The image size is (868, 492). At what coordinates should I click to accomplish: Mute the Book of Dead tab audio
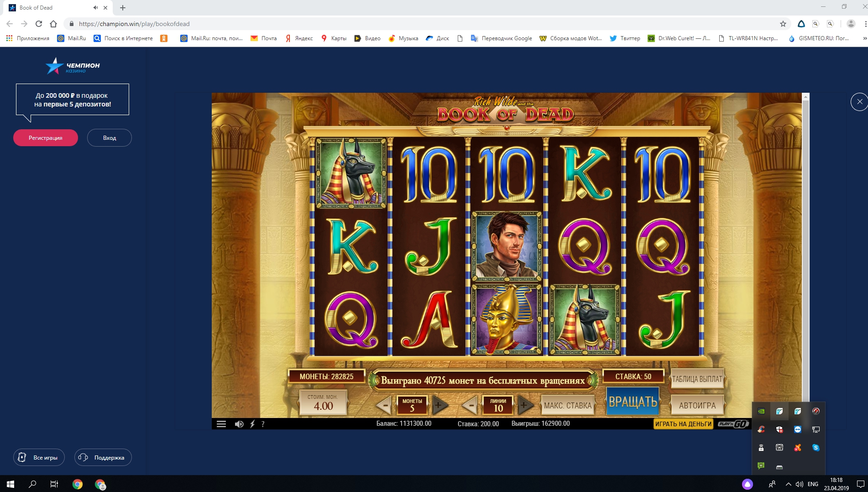[x=95, y=8]
